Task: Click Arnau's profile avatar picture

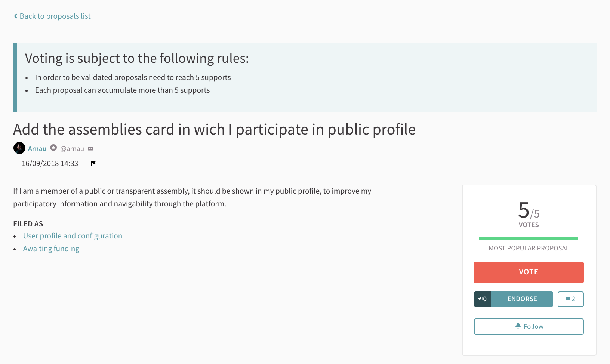Action: [19, 148]
